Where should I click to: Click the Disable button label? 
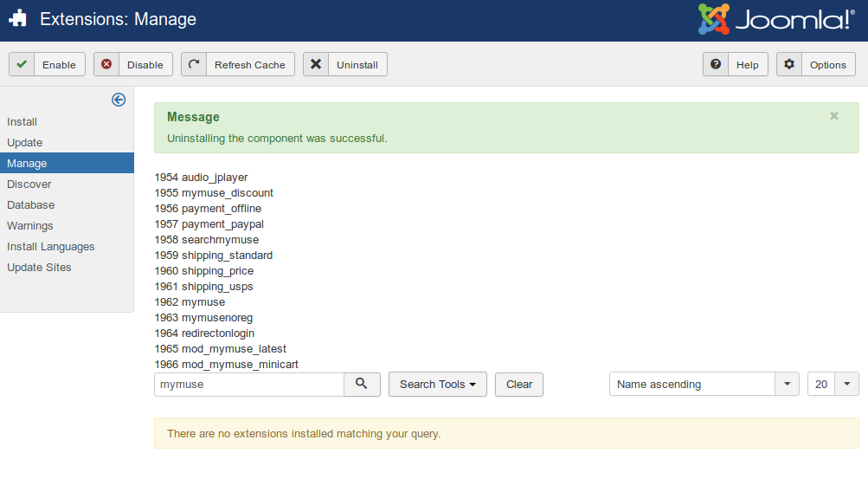145,65
